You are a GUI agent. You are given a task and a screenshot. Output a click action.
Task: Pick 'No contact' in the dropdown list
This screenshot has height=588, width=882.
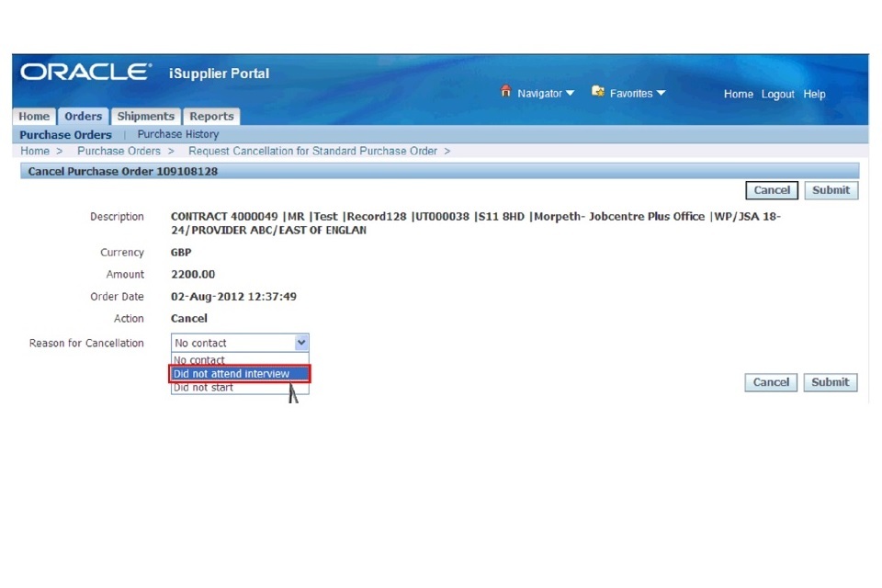point(199,360)
